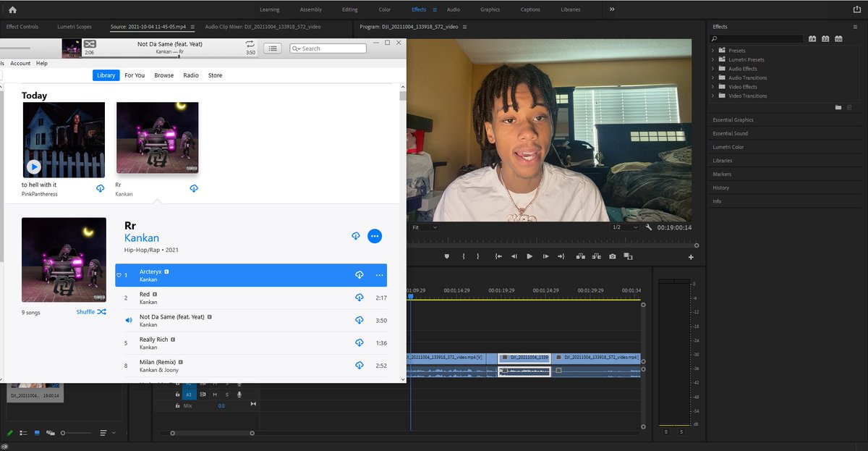Image resolution: width=868 pixels, height=451 pixels.
Task: Click the iTunes repeat icon in player bar
Action: pyautogui.click(x=250, y=44)
